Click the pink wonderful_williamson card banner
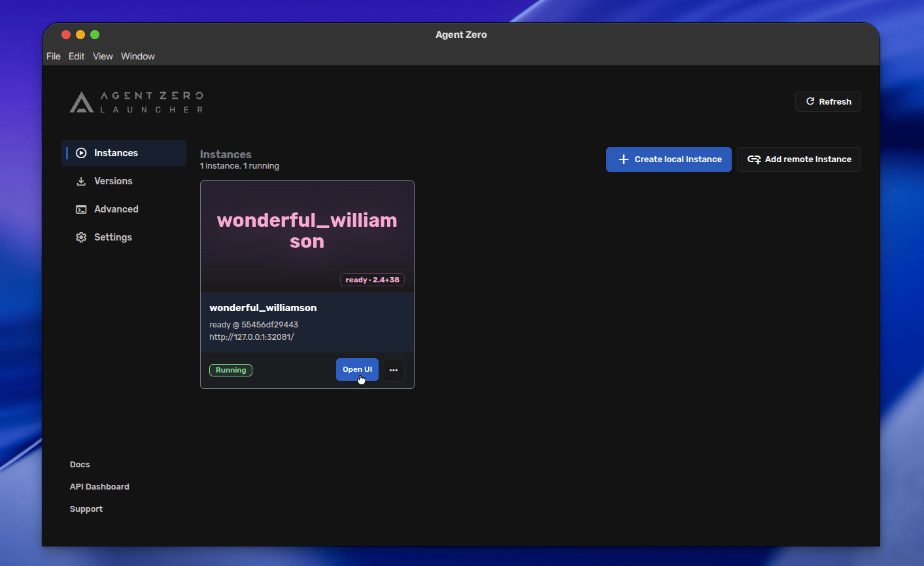924x566 pixels. click(x=307, y=237)
